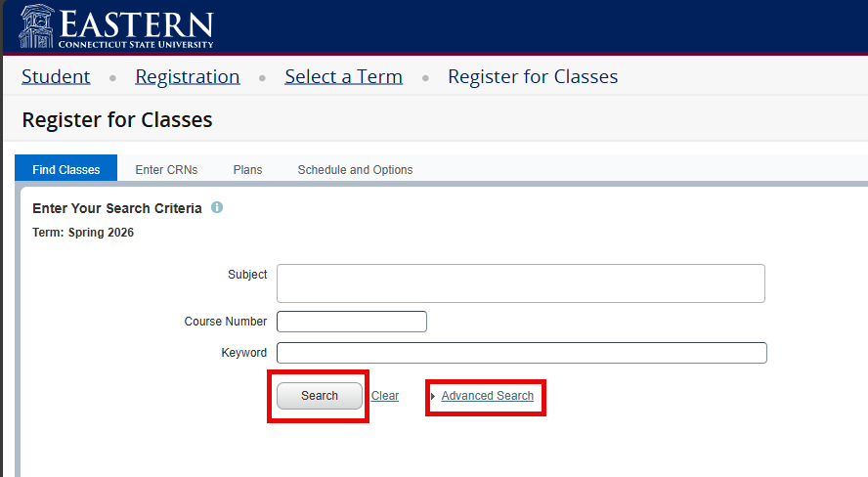Select the Find Classes tab
Screen dimensions: 868x477
pos(66,169)
